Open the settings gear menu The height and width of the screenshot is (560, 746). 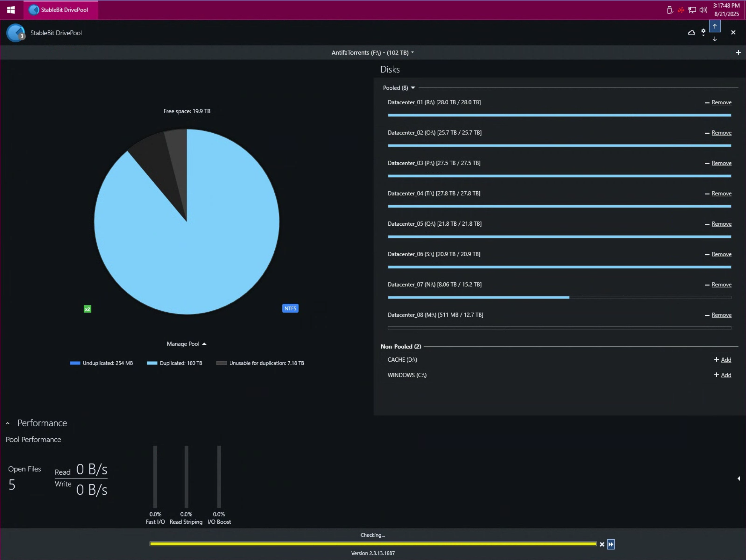click(703, 32)
